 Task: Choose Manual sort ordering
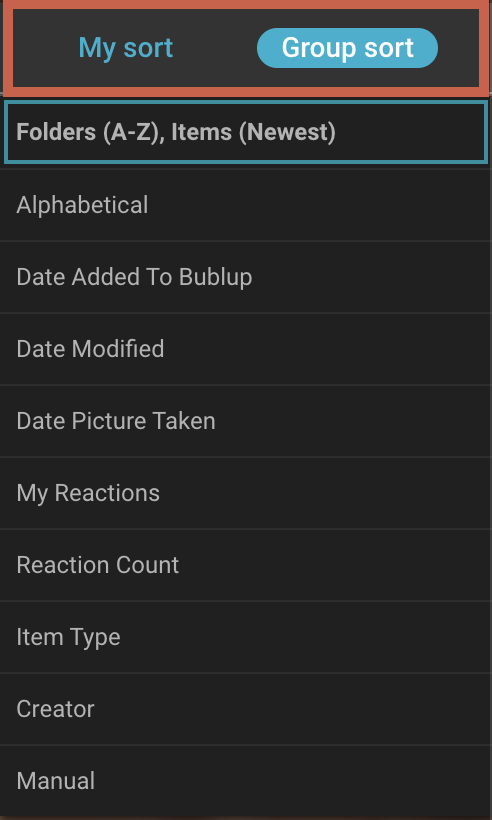click(x=246, y=781)
